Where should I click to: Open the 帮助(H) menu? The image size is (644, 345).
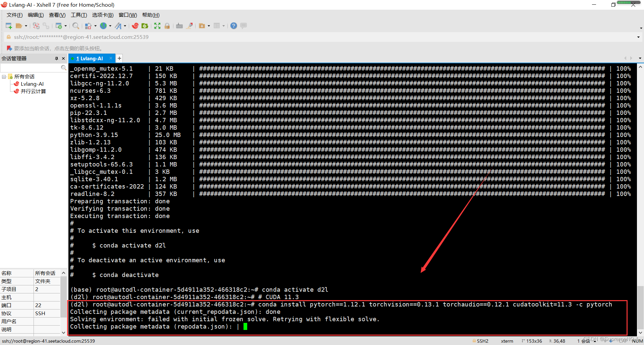tap(151, 15)
